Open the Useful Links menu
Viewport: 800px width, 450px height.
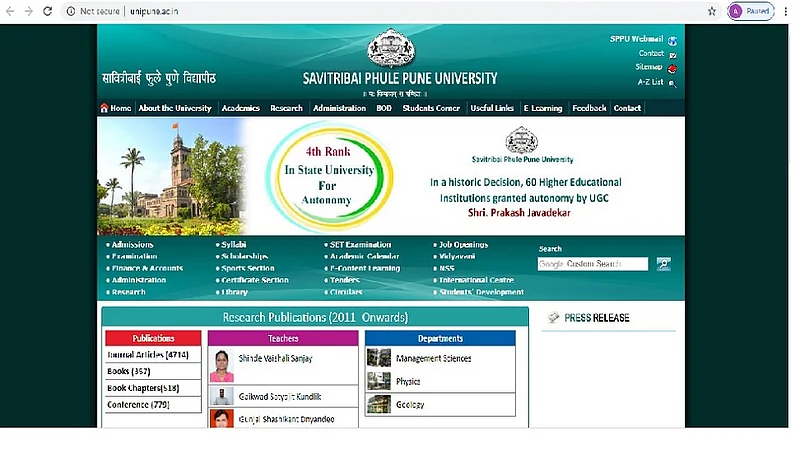(492, 108)
